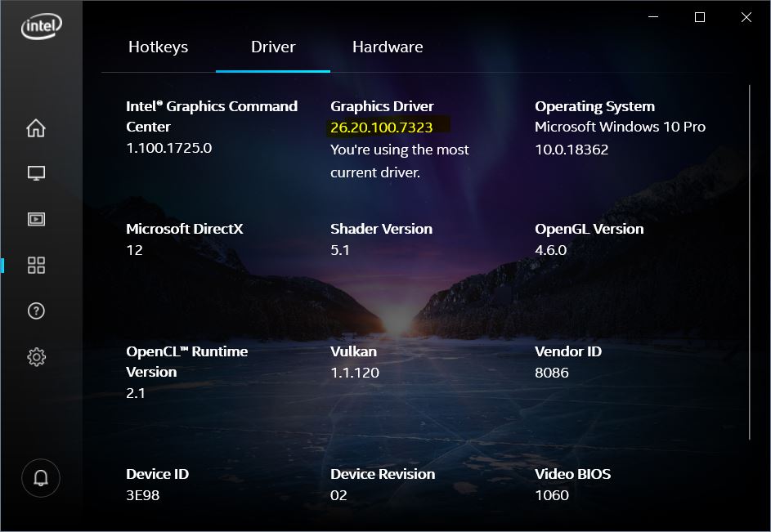Click the "Vendor ID" heading
Image resolution: width=771 pixels, height=532 pixels.
coord(568,351)
